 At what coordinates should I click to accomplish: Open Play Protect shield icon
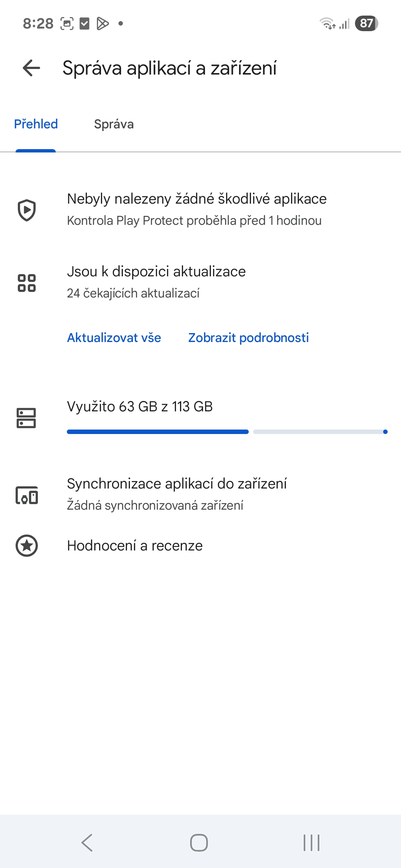(27, 210)
